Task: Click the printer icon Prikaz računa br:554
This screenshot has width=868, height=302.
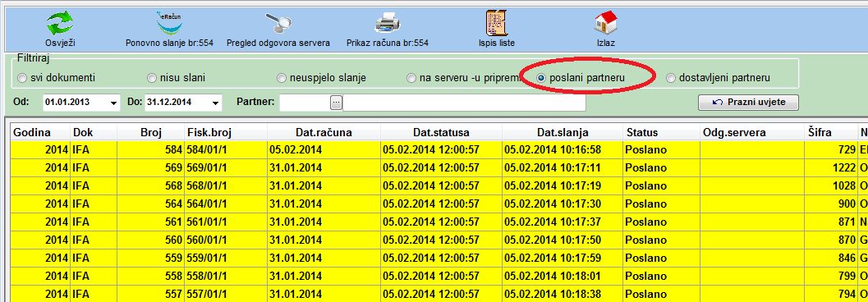Action: pos(387,23)
